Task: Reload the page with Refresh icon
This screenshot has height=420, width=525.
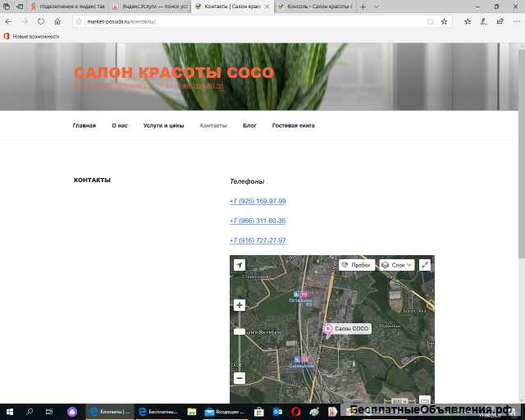Action: point(41,21)
